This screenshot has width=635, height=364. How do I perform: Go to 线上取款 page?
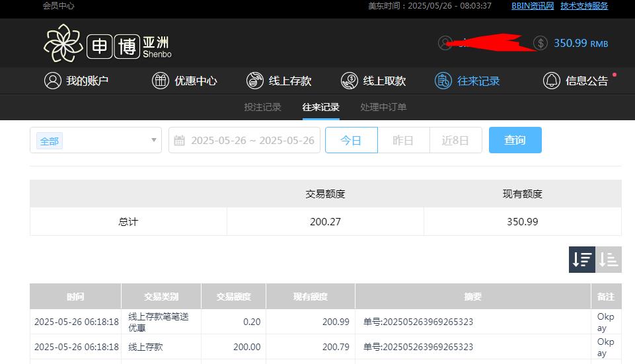[373, 81]
